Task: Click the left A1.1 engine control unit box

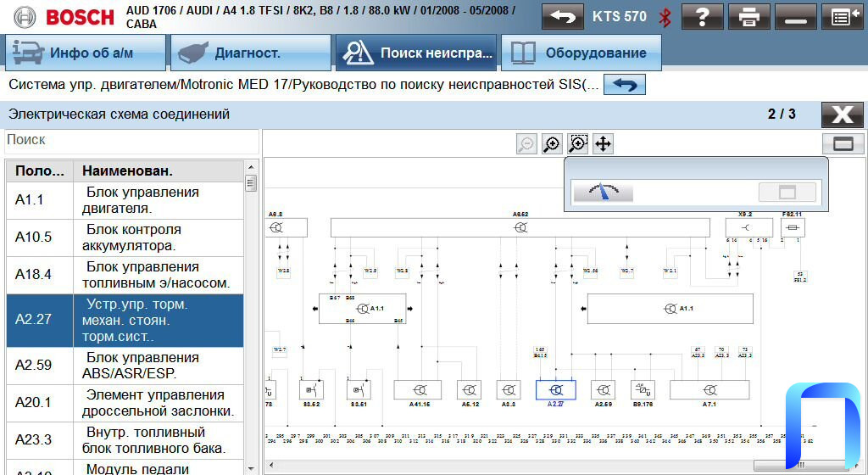Action: point(362,309)
